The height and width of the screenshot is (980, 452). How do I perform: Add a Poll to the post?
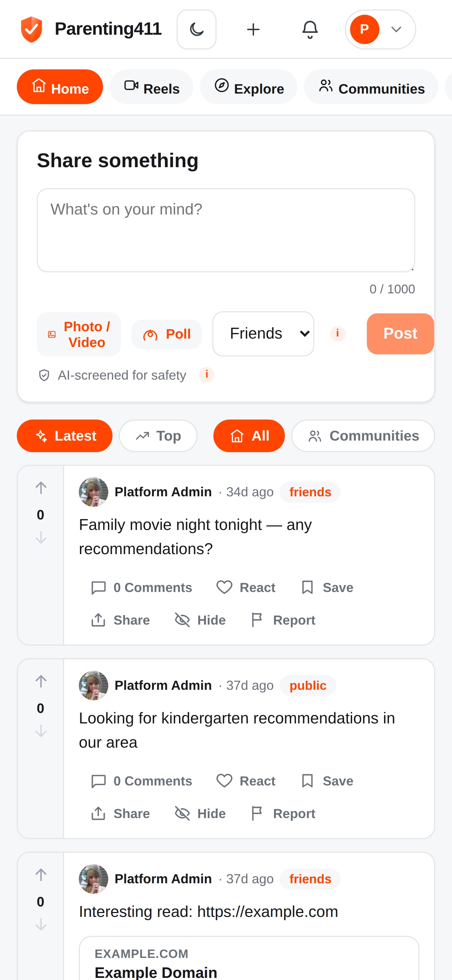167,334
